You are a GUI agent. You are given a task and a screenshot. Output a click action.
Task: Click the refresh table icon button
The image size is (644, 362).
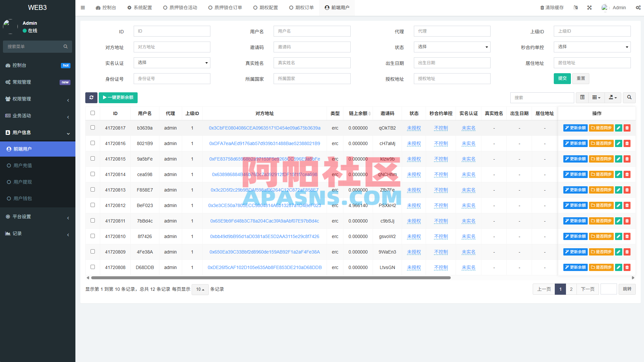[91, 98]
